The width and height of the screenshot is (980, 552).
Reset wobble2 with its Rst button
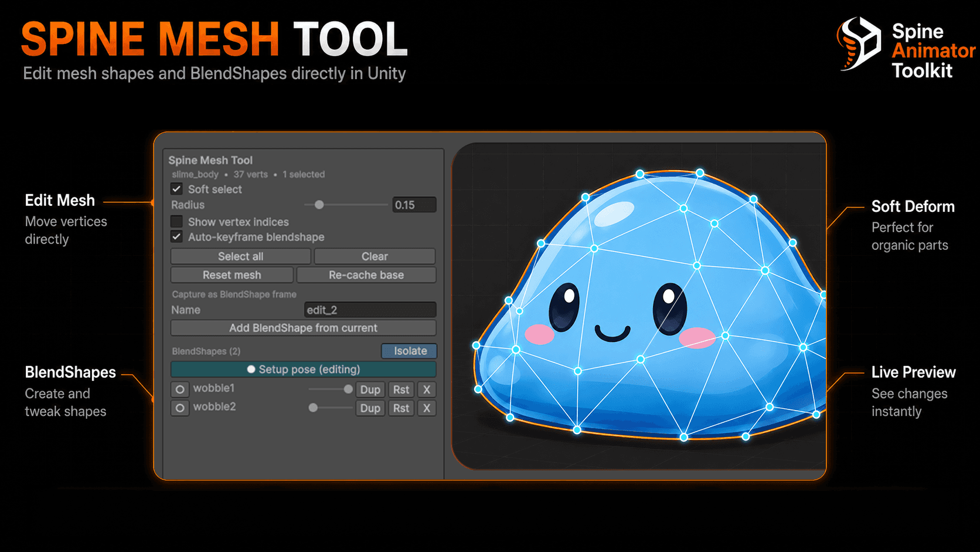[x=401, y=408]
